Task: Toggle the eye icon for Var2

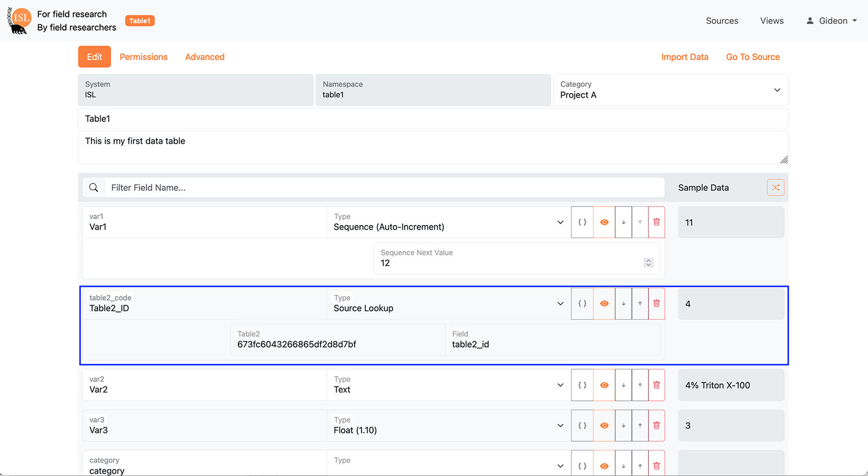Action: 604,385
